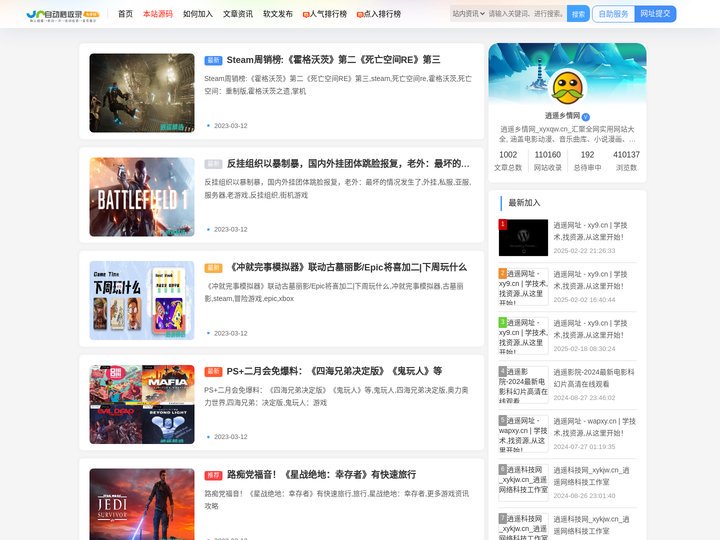The width and height of the screenshot is (720, 540).
Task: Open the 逍遥科技网 entry dated 2024-08-26 23:01:40
Action: point(591,476)
